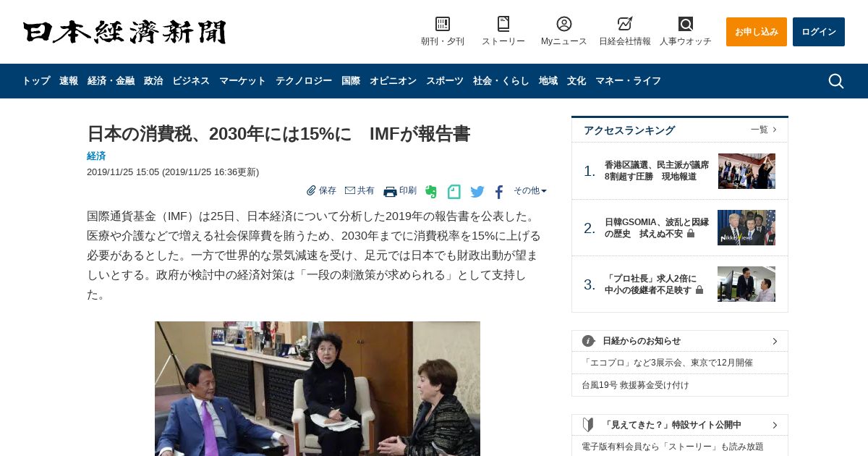Click the orange お申し込み button
Image resolution: width=868 pixels, height=456 pixels.
coord(757,32)
